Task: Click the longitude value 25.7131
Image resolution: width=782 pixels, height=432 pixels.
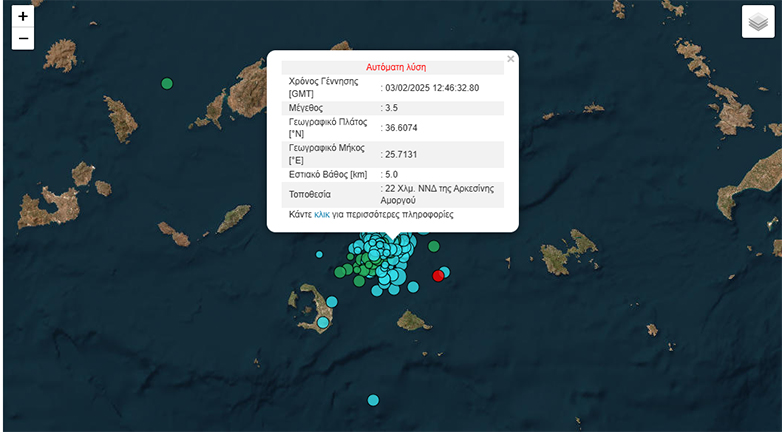Action: click(x=399, y=154)
